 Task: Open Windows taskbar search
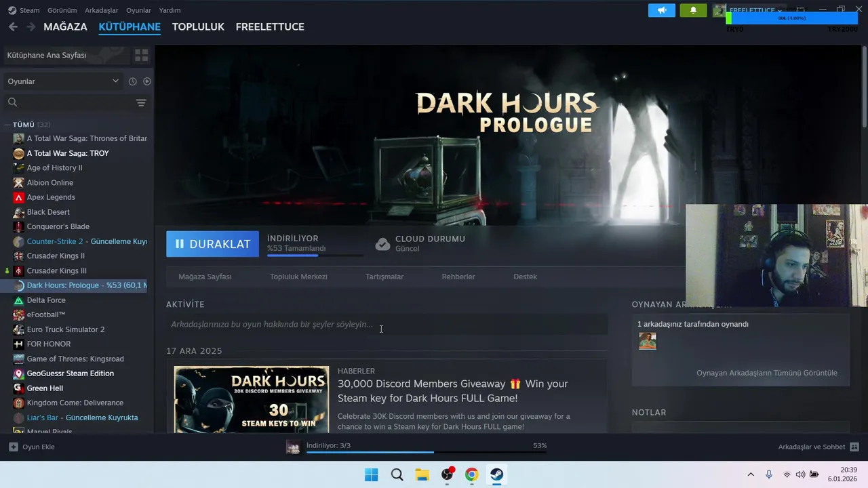397,474
